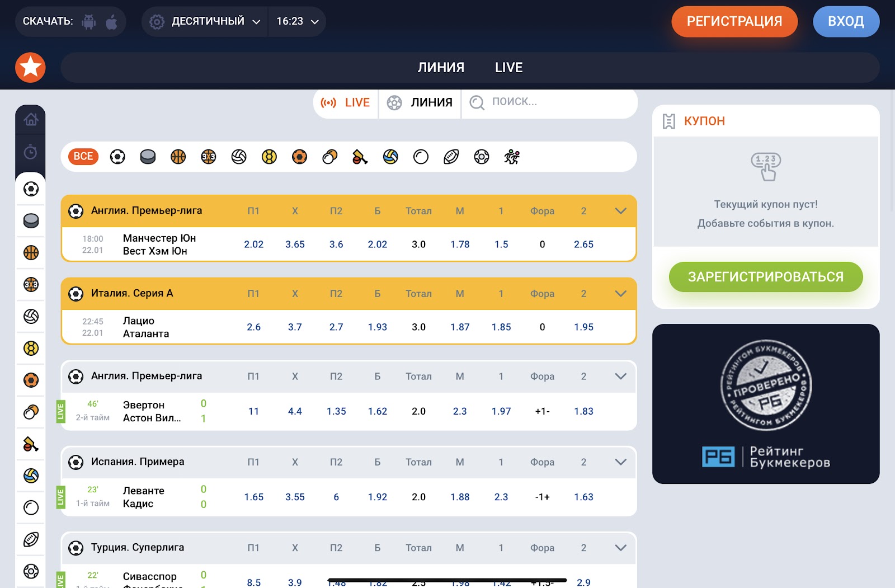Collapse the live Англия. Премьер-лига section with Эвертон
The width and height of the screenshot is (895, 588).
[x=620, y=377]
